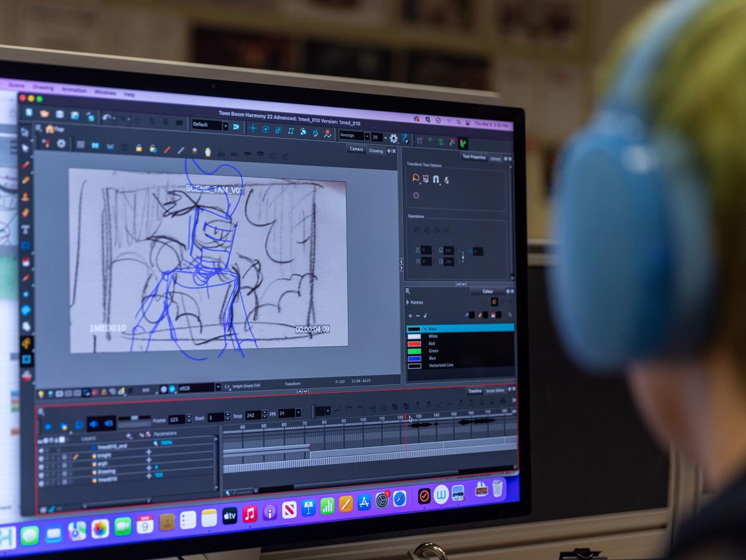Open Safari from the Dock
This screenshot has height=560, width=746.
pos(400,499)
